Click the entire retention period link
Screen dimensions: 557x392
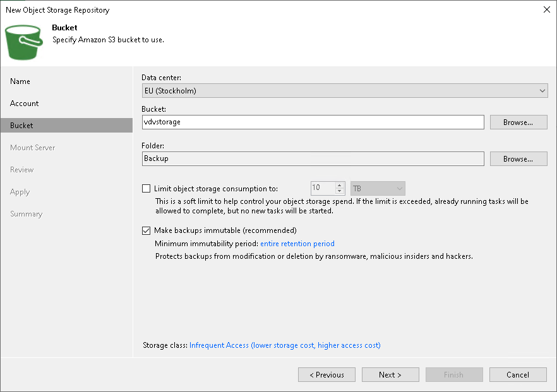(297, 243)
